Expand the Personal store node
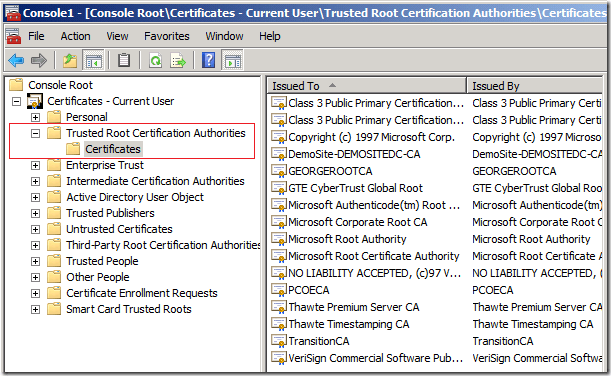The width and height of the screenshot is (611, 376). coord(35,117)
